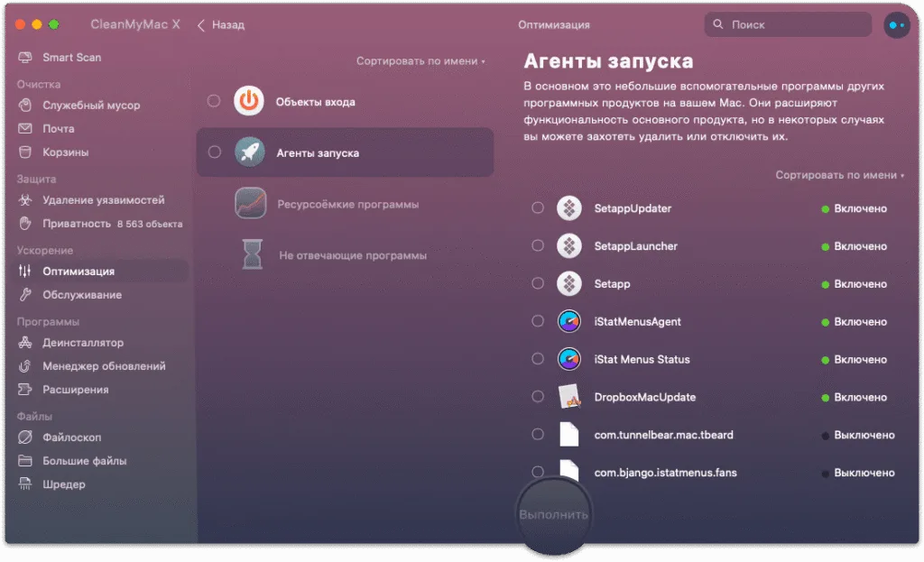924x562 pixels.
Task: Click the com.tunnelbear.mac.tbeard document icon
Action: [568, 434]
